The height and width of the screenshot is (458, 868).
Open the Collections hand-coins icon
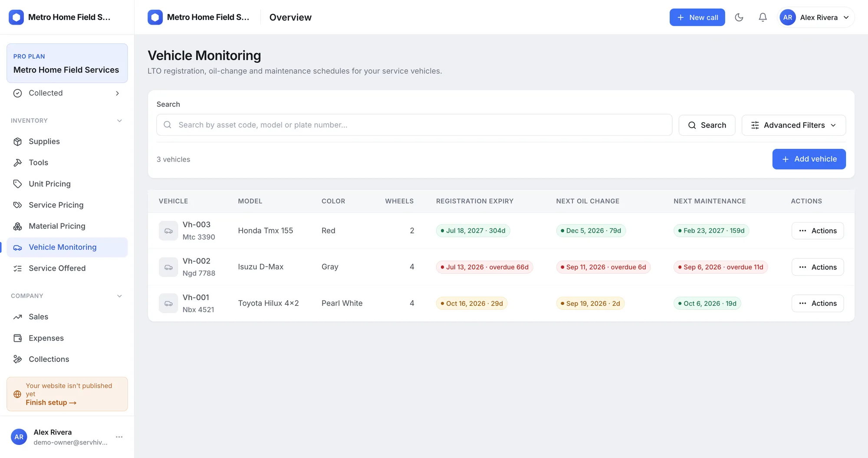(x=18, y=359)
